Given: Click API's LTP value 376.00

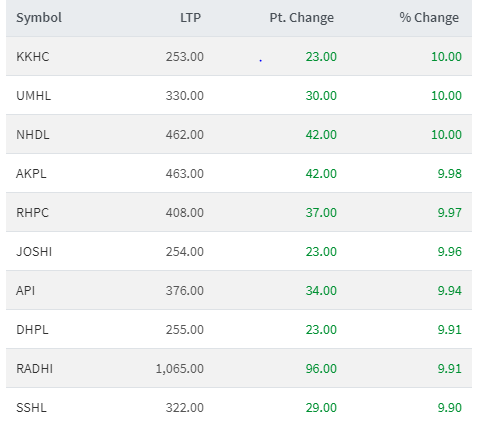Looking at the screenshot, I should 185,290.
